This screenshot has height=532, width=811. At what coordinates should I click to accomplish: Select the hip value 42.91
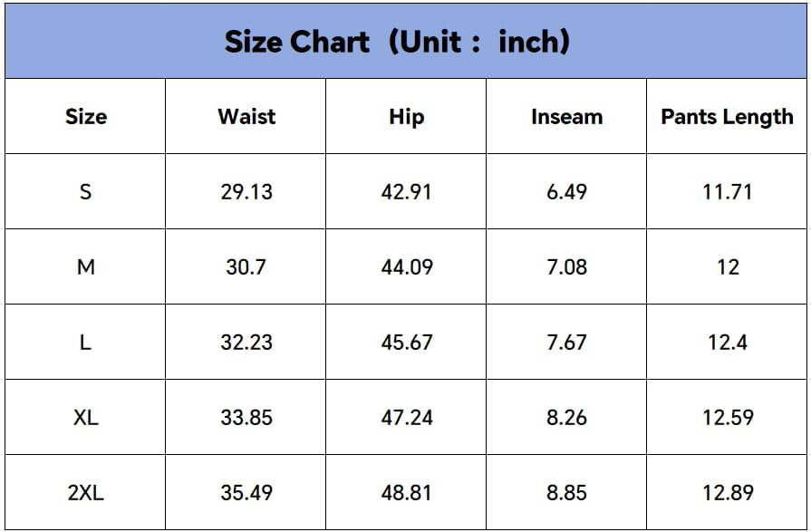pos(407,192)
